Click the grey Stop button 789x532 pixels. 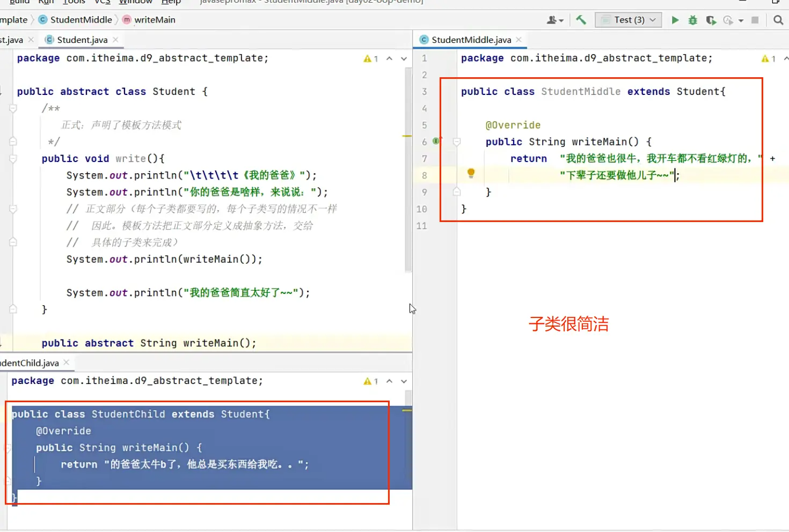click(x=755, y=20)
